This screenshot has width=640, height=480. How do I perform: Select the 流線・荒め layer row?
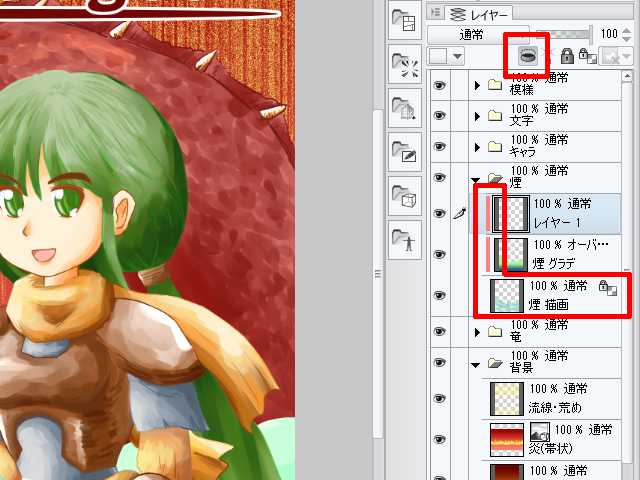tap(552, 398)
